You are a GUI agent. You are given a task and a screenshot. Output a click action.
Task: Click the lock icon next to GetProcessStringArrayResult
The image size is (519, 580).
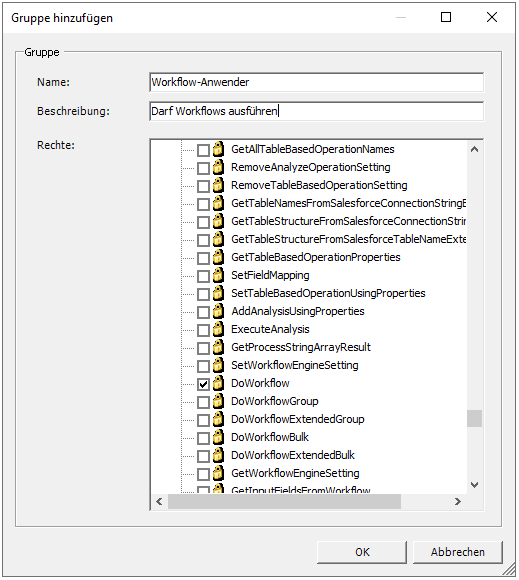click(218, 347)
